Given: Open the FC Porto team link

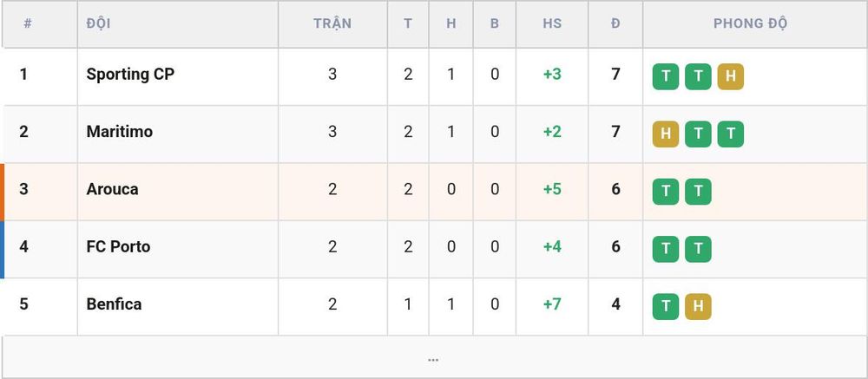Looking at the screenshot, I should point(118,247).
